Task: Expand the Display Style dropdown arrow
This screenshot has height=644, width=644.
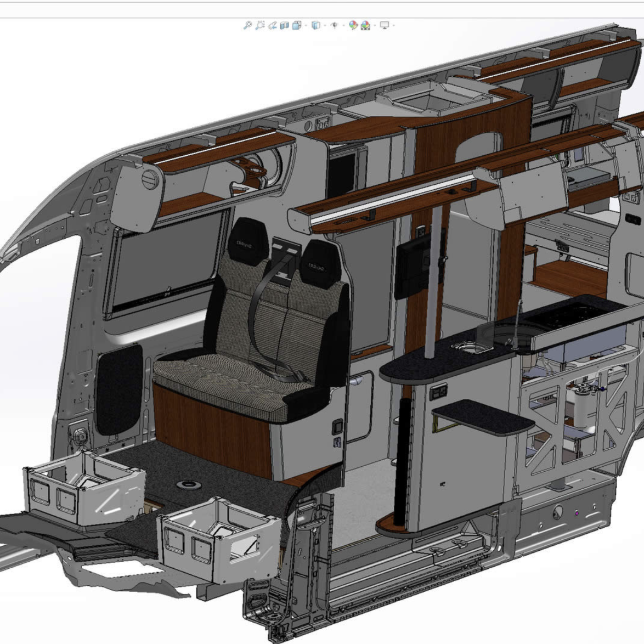Action: (325, 25)
